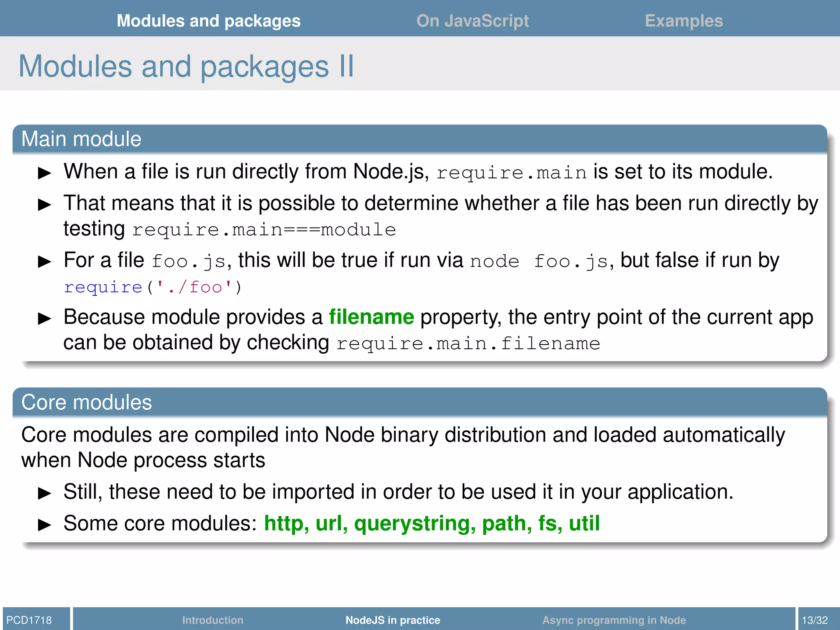Open Async programming in Node footer link
This screenshot has width=840, height=630.
[x=614, y=620]
